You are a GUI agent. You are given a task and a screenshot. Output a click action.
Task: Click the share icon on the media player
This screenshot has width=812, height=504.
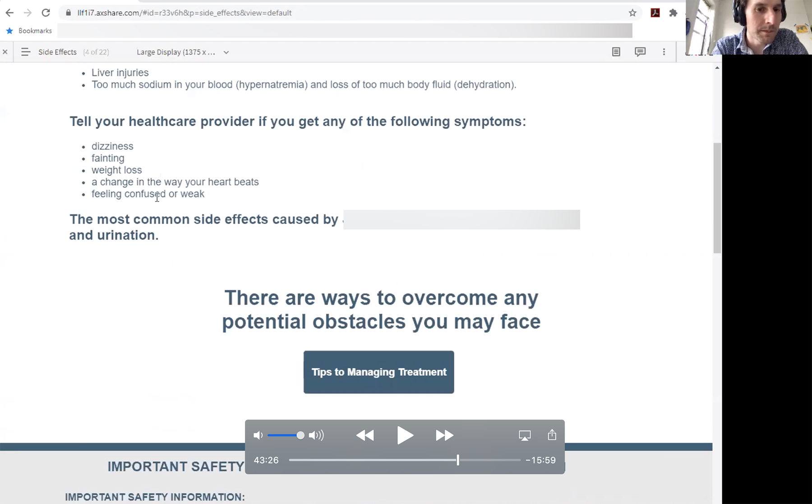click(551, 435)
